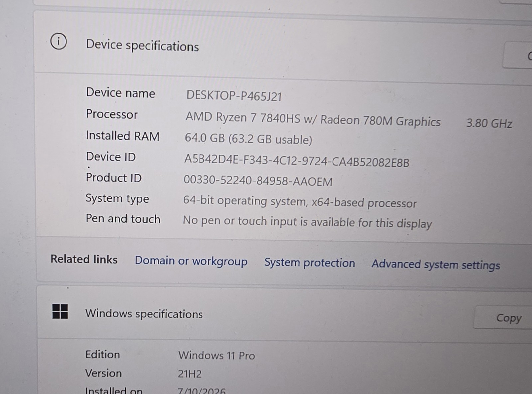Select the 64.0 GB installed RAM value
This screenshot has height=394, width=532.
248,138
